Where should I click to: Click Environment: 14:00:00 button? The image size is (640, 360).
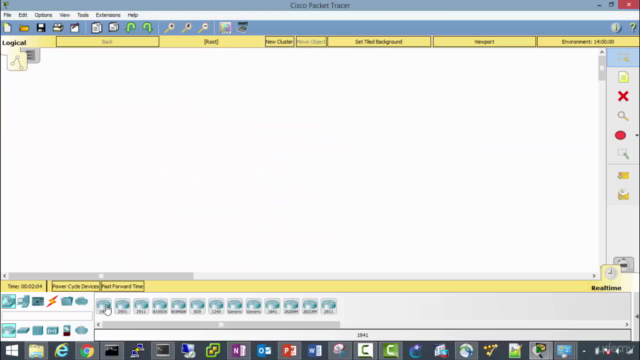point(588,42)
